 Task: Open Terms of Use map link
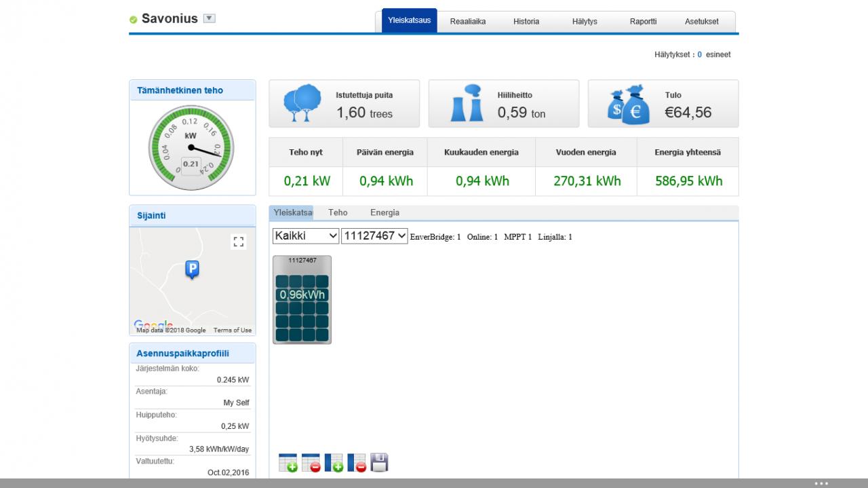click(233, 331)
